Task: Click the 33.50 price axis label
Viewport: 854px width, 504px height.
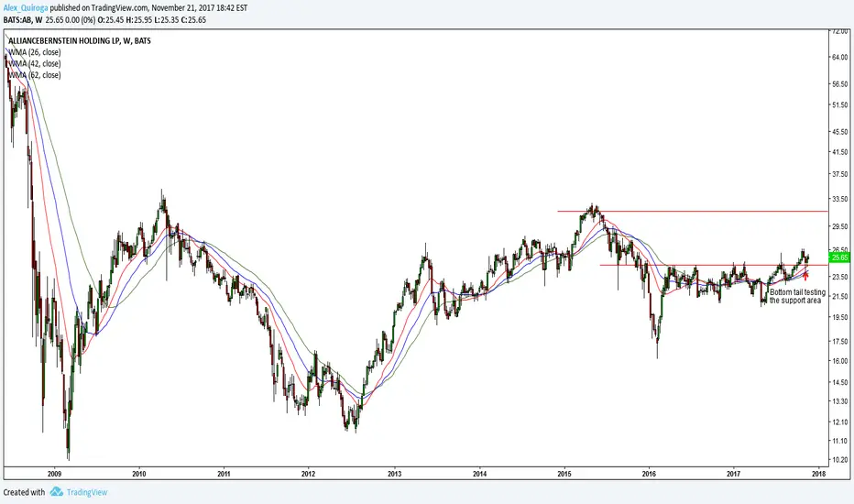Action: [x=840, y=200]
